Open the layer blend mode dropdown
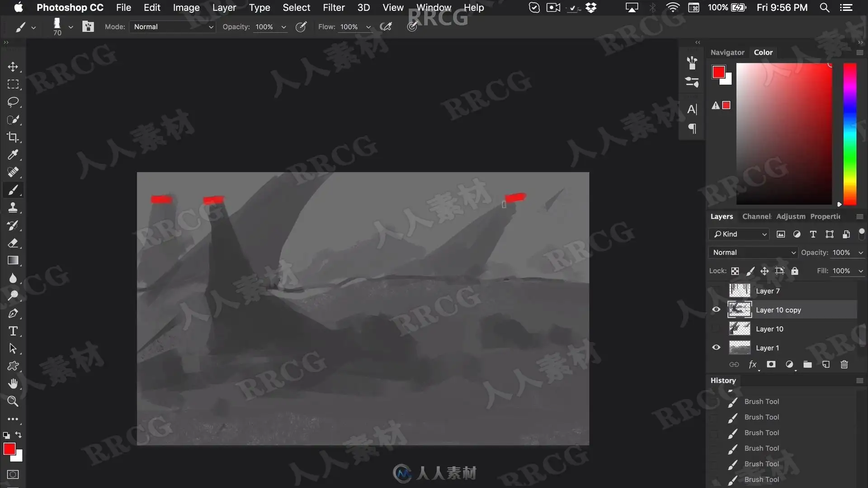The width and height of the screenshot is (868, 488). pos(753,253)
